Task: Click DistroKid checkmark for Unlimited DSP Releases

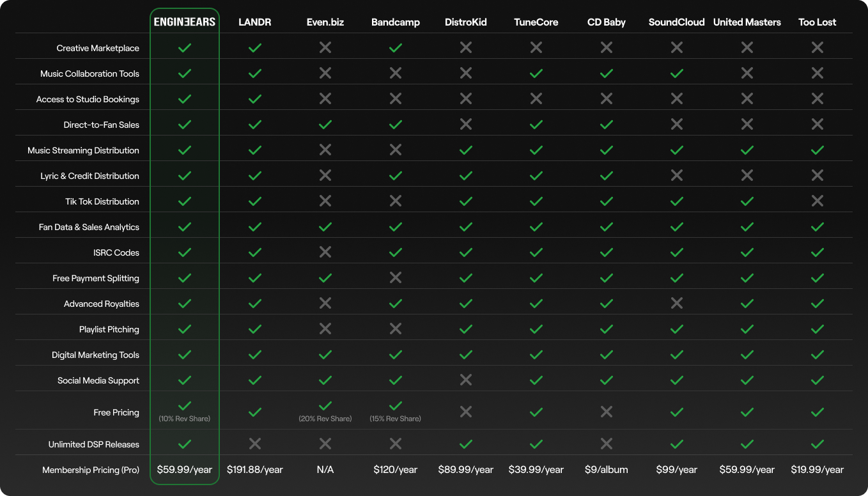Action: (x=466, y=444)
